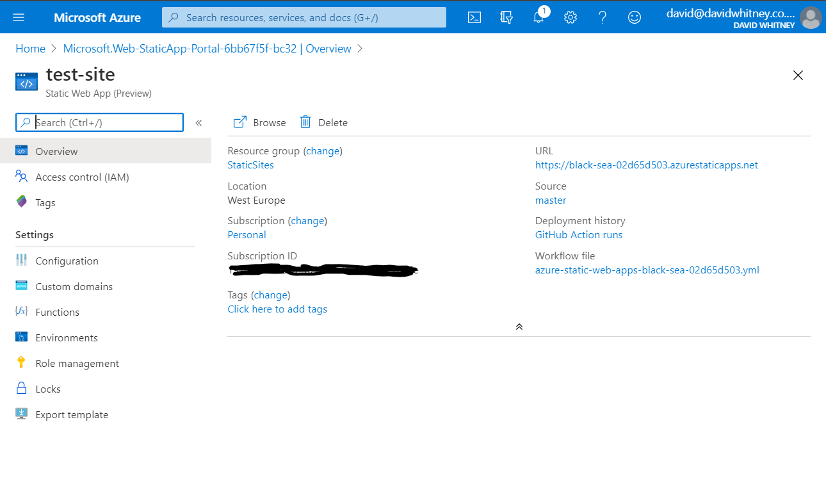Click the West Europe location value
The height and width of the screenshot is (504, 826).
click(x=256, y=200)
